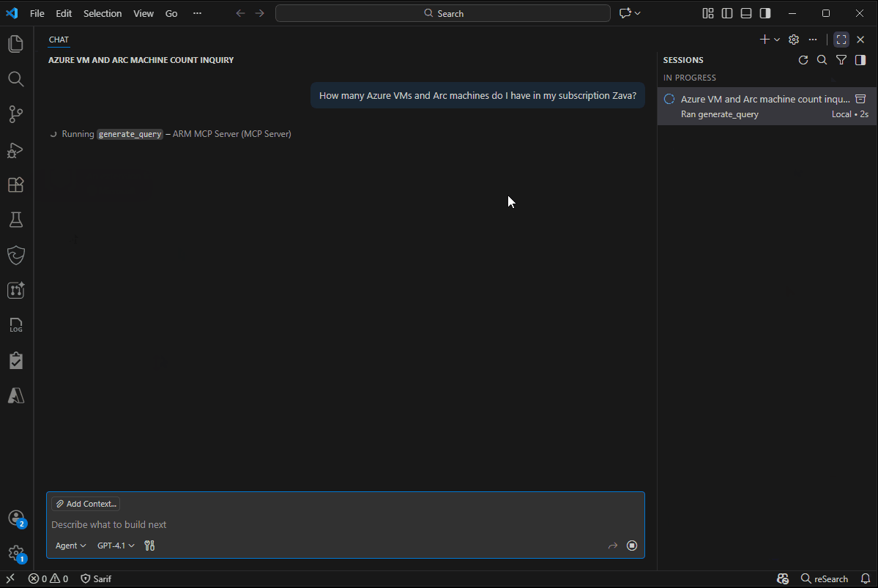Open the clipboard checklist view

15,361
